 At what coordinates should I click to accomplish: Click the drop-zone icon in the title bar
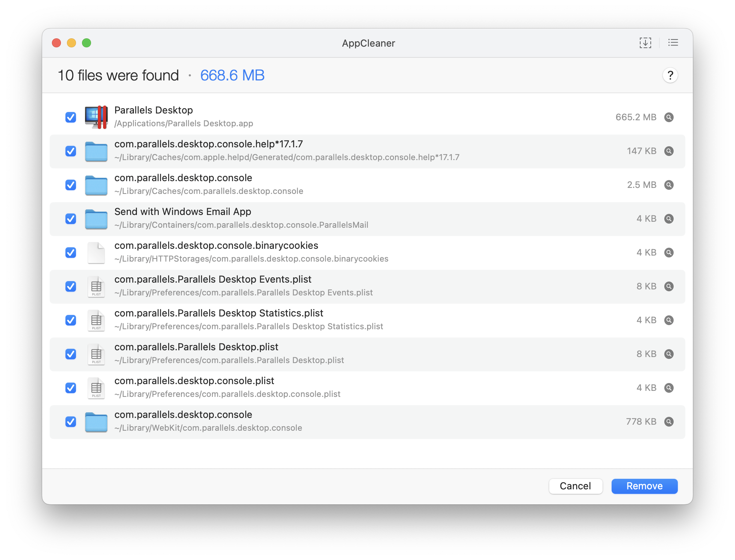pos(645,43)
